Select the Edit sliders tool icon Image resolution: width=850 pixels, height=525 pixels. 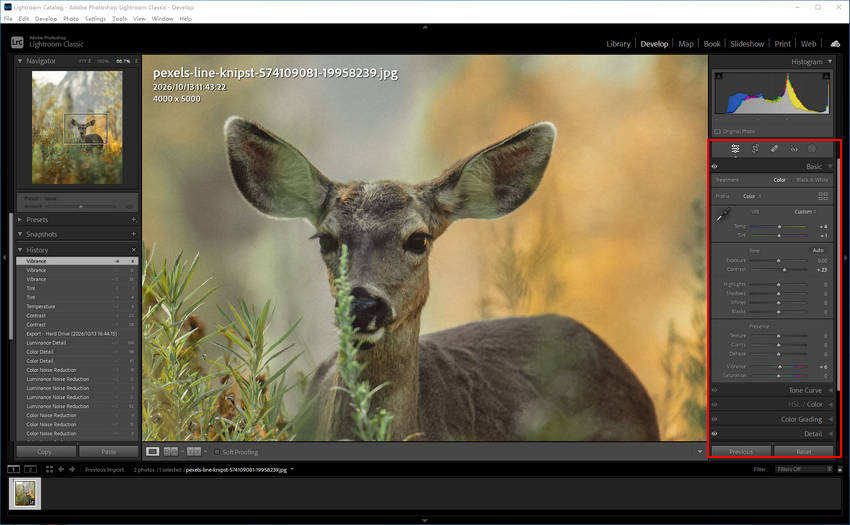click(x=735, y=149)
